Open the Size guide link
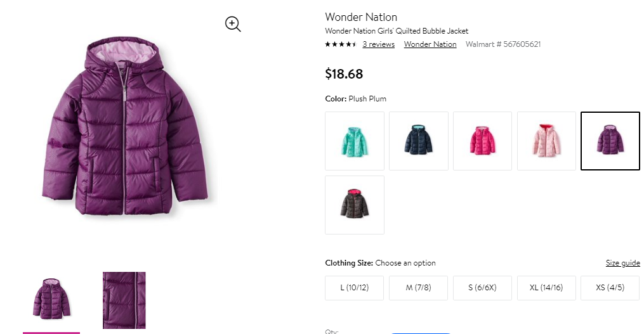 click(622, 263)
